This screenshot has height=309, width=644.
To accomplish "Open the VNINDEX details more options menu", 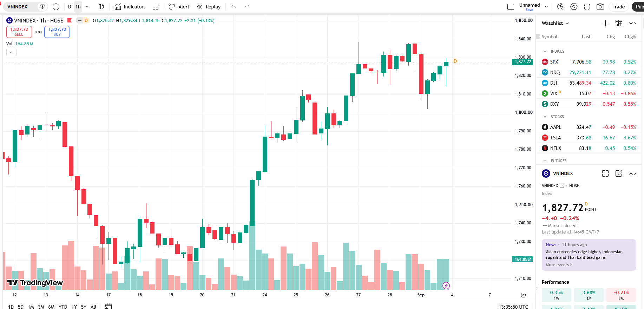I will tap(632, 173).
